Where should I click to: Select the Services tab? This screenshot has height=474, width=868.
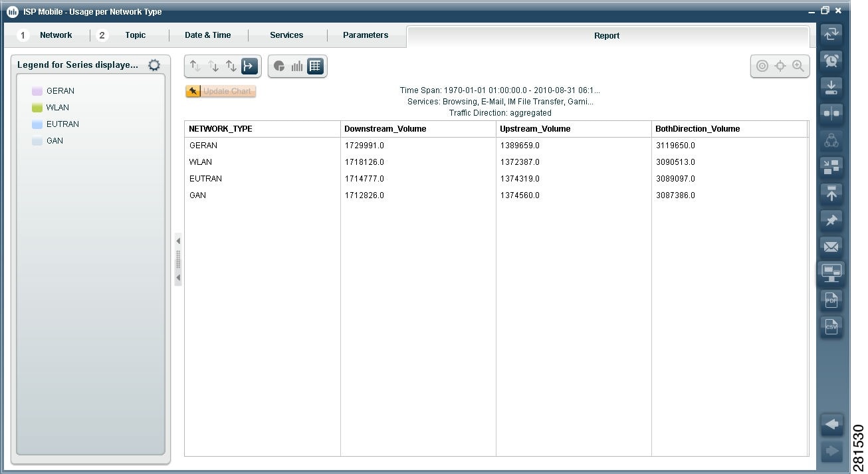click(286, 35)
